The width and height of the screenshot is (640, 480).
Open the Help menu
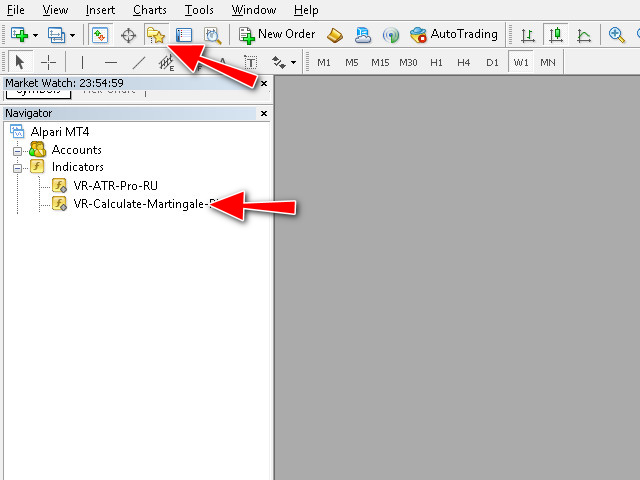[306, 10]
